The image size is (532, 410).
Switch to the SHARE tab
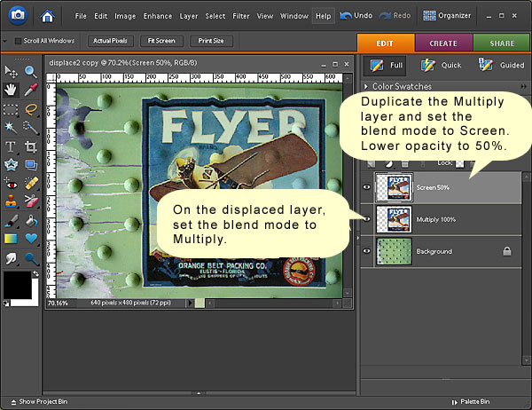(502, 43)
